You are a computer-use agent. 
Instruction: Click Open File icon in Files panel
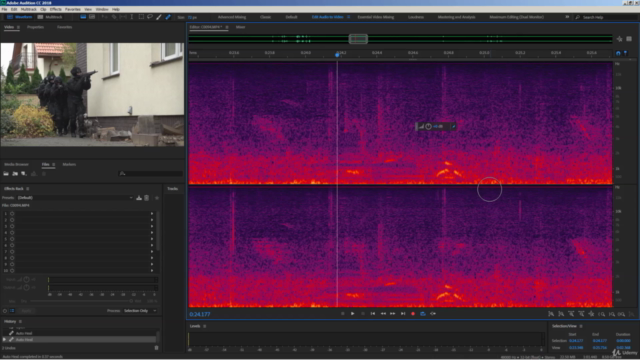click(x=6, y=174)
